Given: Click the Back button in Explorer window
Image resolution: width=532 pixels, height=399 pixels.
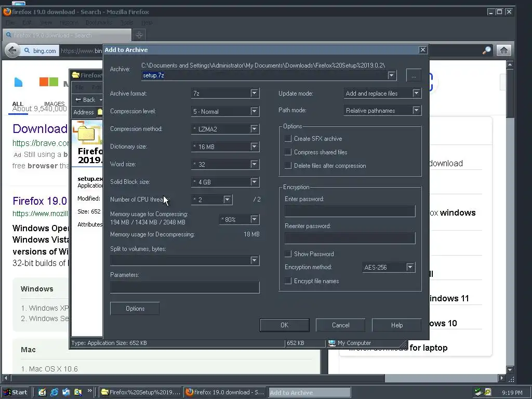Looking at the screenshot, I should pyautogui.click(x=86, y=100).
